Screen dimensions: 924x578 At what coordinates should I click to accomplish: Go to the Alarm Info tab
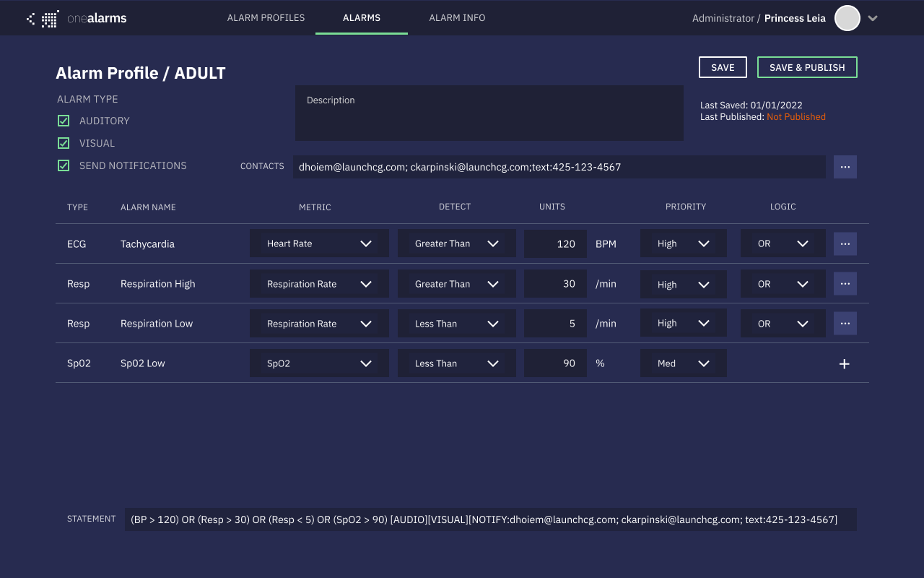[457, 18]
